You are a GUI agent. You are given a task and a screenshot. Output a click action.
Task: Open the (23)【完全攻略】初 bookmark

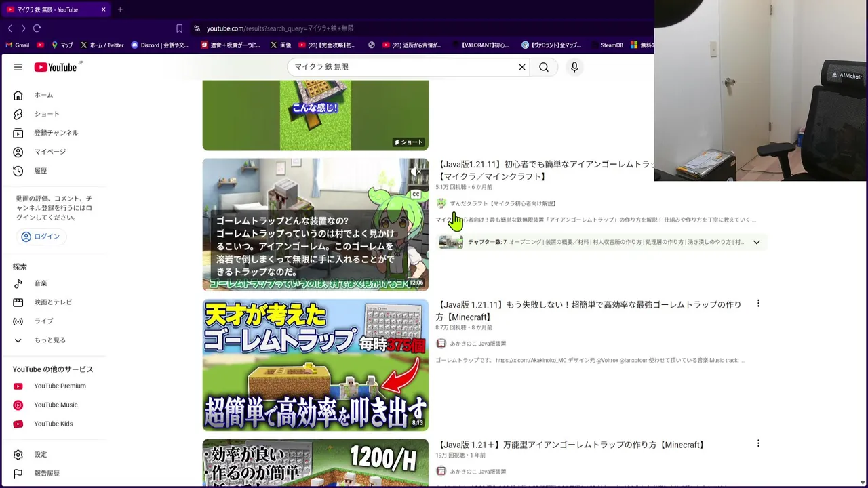pyautogui.click(x=327, y=45)
